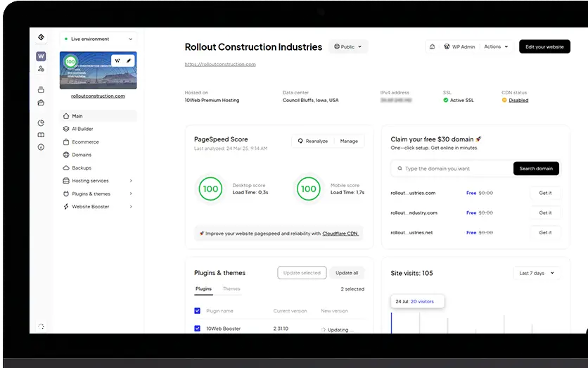Click Search domain button
The width and height of the screenshot is (588, 368).
pos(536,168)
